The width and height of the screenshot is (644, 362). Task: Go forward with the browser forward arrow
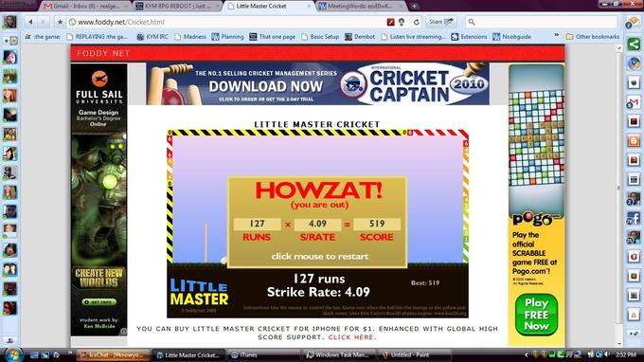[x=44, y=22]
